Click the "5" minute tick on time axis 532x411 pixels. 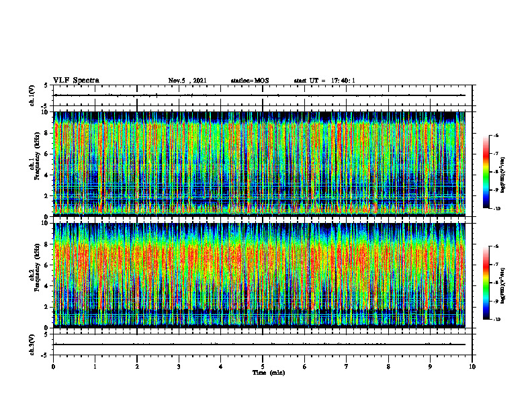(263, 367)
